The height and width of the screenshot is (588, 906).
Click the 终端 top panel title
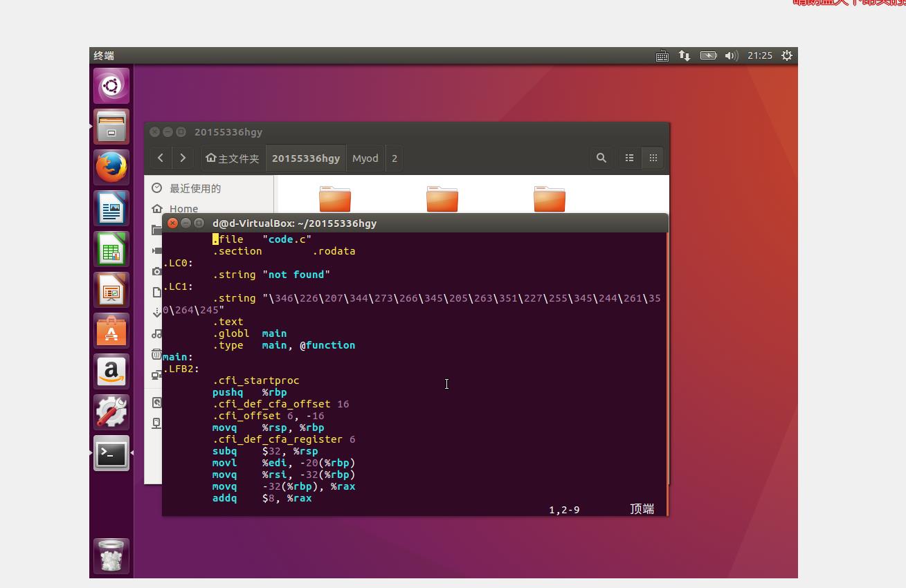(105, 56)
